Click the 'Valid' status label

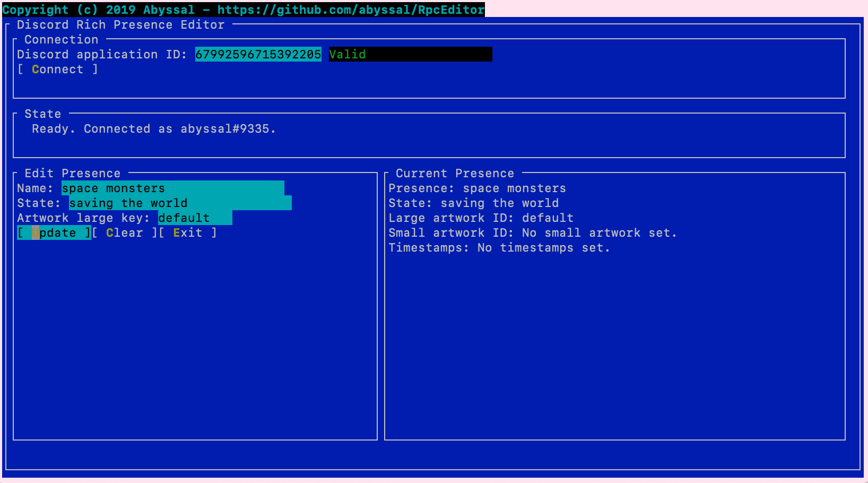(348, 55)
